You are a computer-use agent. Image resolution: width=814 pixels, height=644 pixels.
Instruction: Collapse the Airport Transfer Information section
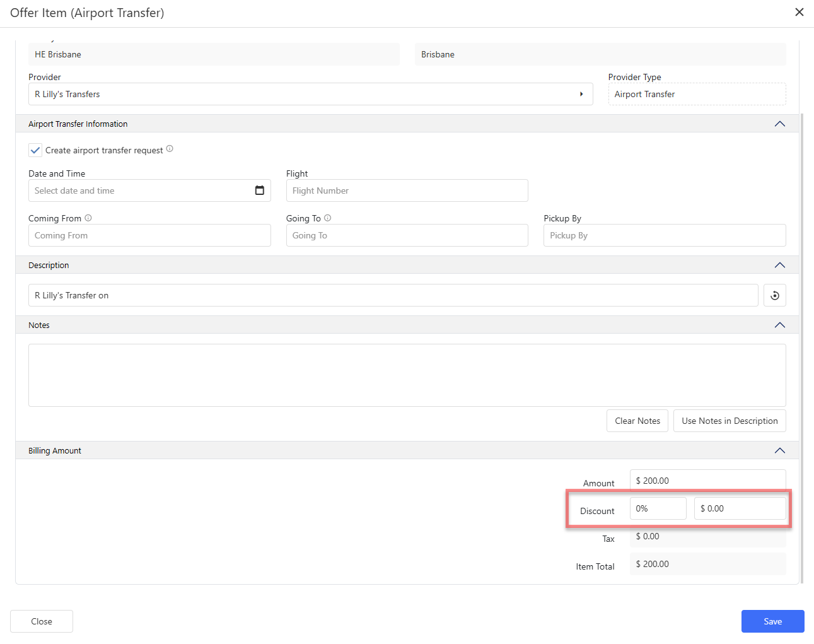click(779, 124)
